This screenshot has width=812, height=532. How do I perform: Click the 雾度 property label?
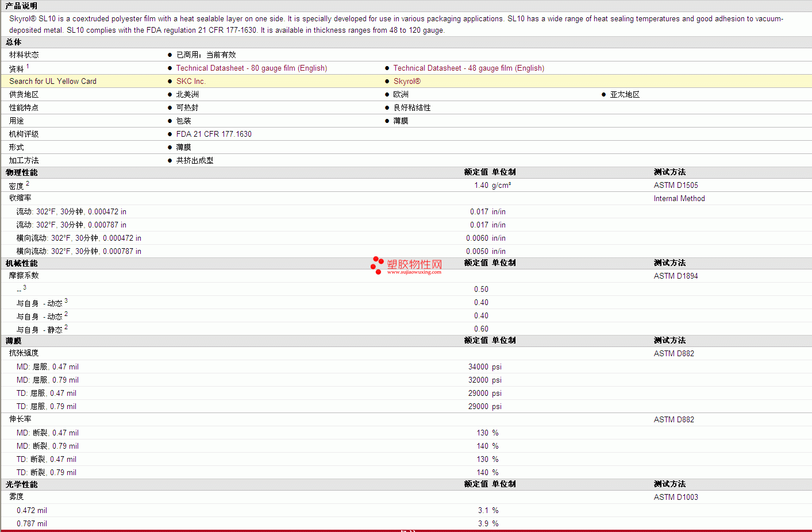[17, 496]
